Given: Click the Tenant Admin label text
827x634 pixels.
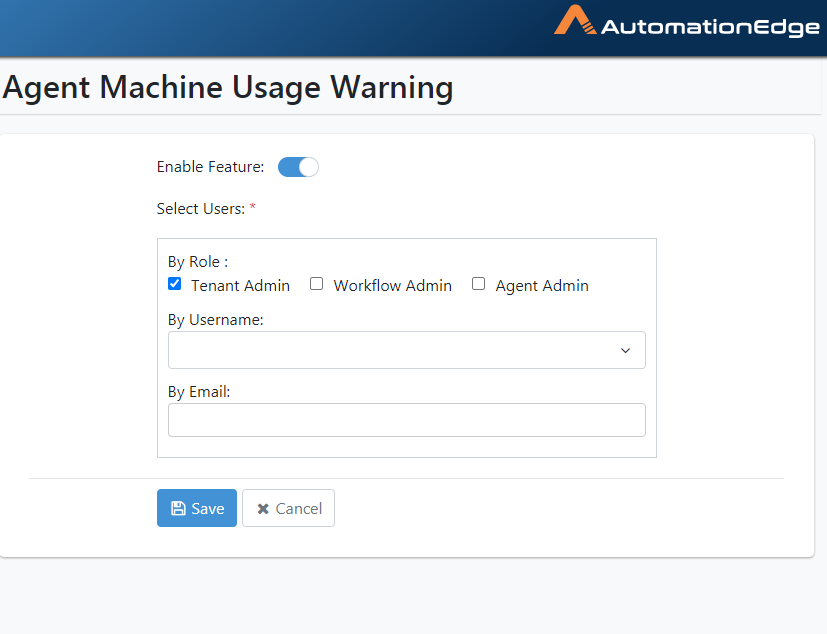Looking at the screenshot, I should (241, 285).
